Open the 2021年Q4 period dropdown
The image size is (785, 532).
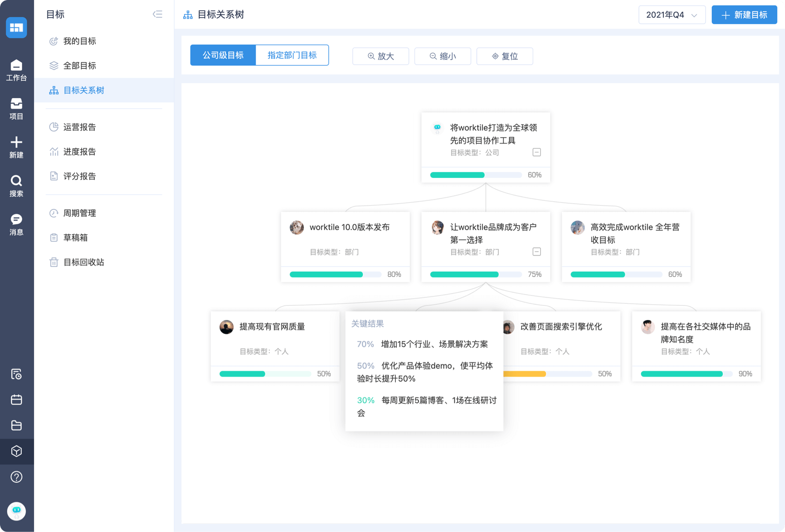coord(672,14)
